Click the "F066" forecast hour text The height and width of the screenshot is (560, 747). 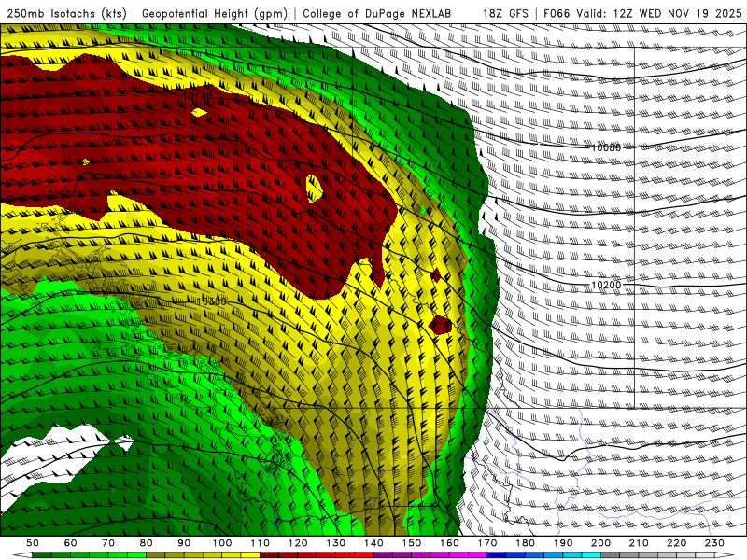click(x=557, y=13)
